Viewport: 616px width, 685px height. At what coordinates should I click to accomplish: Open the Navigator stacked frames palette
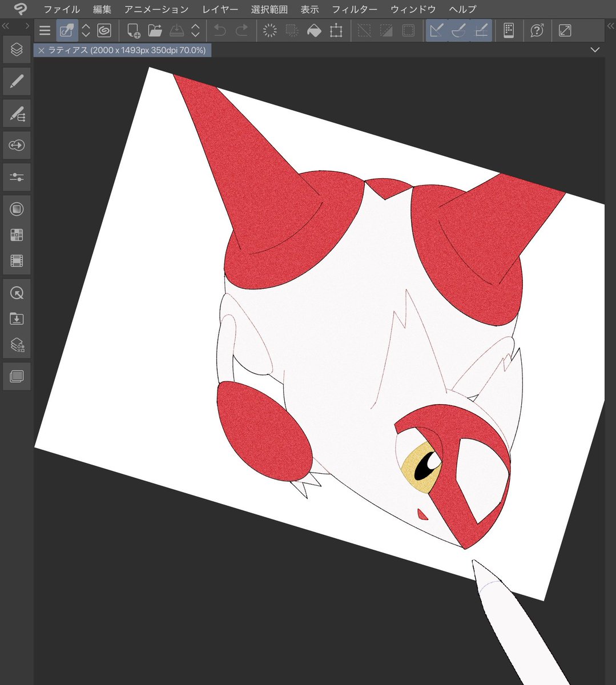tap(17, 377)
